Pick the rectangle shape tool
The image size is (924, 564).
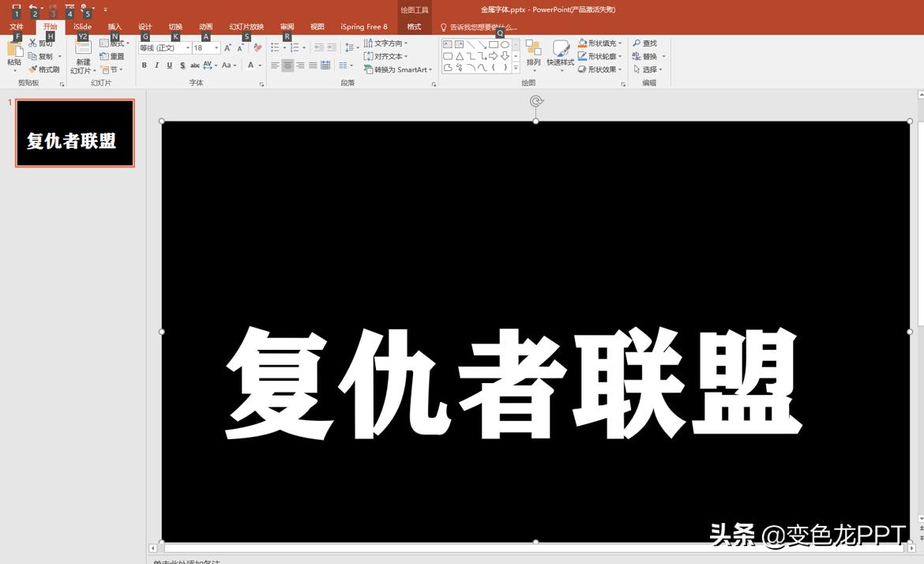[x=495, y=45]
